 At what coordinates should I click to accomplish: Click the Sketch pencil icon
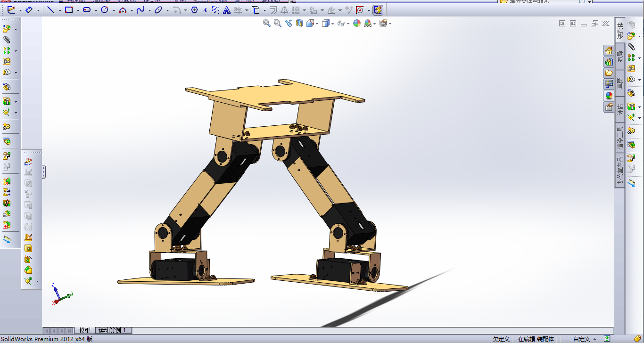tap(11, 10)
